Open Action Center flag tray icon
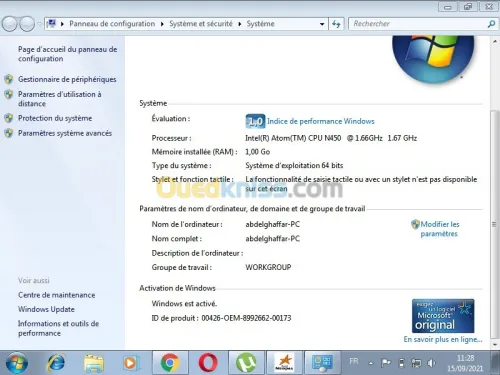This screenshot has height=375, width=500. (386, 363)
